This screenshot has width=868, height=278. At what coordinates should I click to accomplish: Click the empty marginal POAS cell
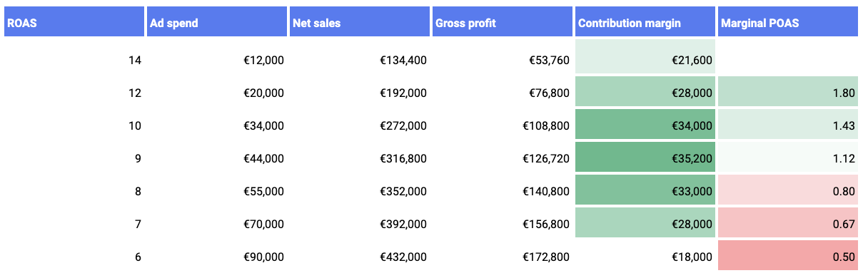pos(788,60)
